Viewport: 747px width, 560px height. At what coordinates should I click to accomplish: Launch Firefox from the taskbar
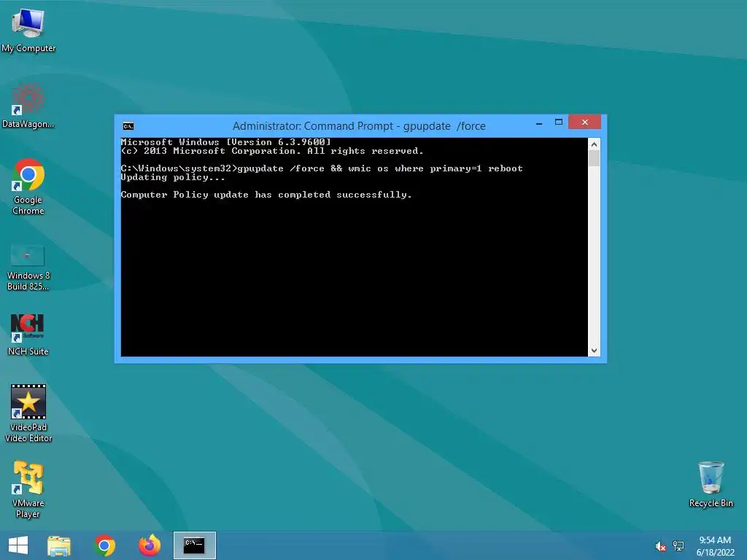[150, 545]
